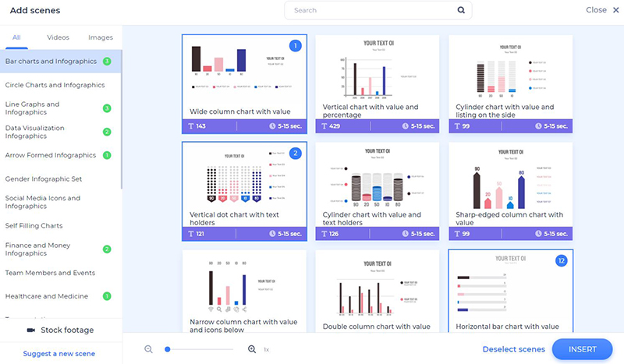The height and width of the screenshot is (364, 624).
Task: Deselect the Horizontal bar chart scene badge
Action: click(561, 260)
